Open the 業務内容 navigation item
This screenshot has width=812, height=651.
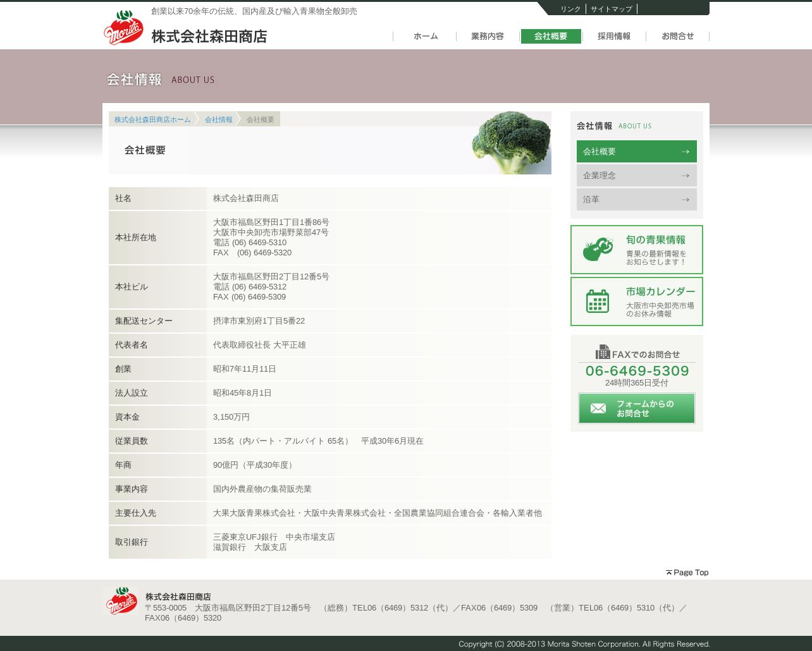488,37
